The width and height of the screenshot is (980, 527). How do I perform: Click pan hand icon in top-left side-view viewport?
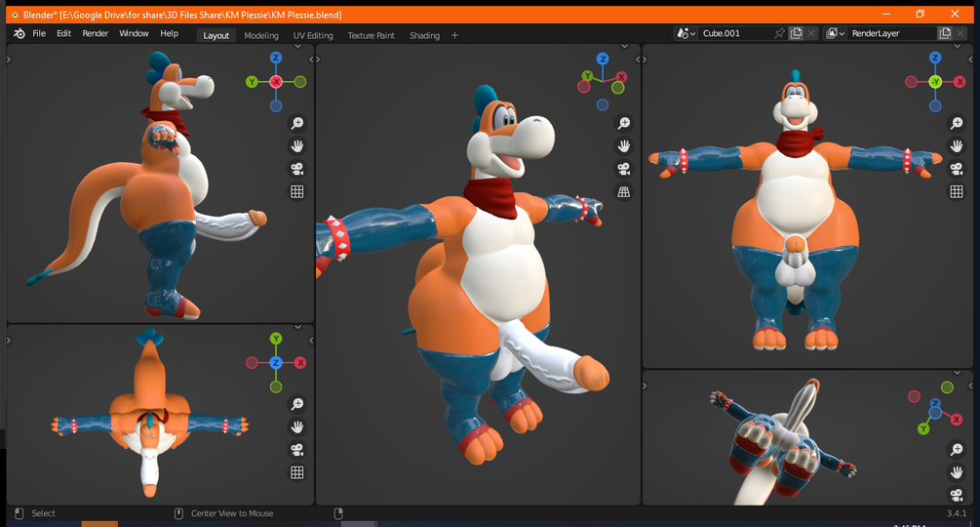pos(296,146)
